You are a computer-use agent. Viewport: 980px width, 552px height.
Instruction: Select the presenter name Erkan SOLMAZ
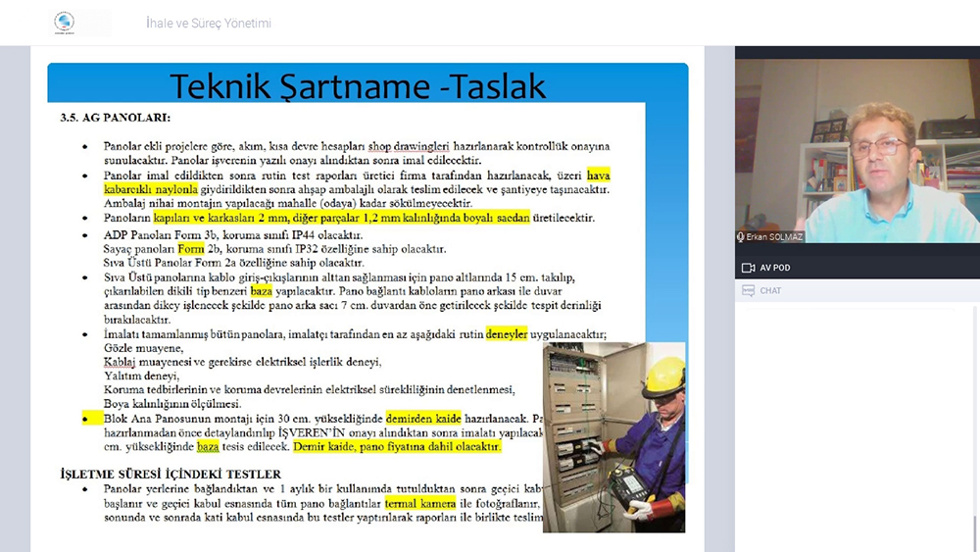tap(774, 237)
